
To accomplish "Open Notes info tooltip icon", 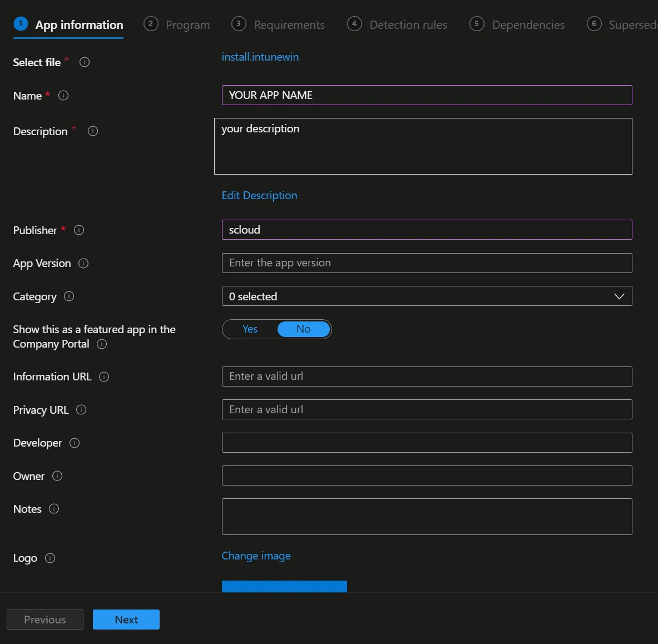I will [x=54, y=508].
